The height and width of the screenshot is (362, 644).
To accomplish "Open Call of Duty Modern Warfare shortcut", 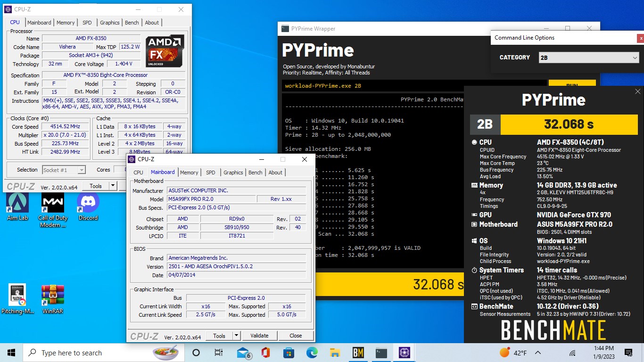I will pyautogui.click(x=53, y=210).
